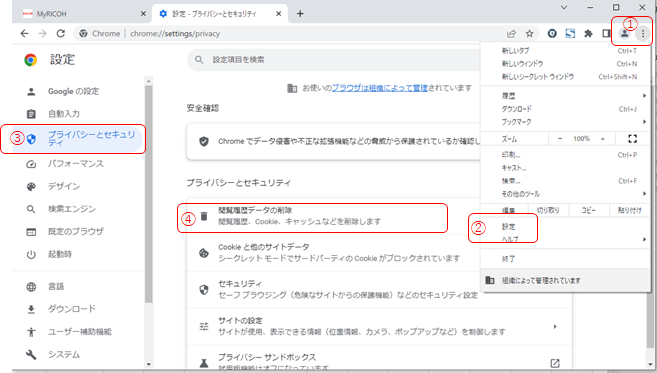
Task: Select デザイン in the sidebar
Action: click(x=64, y=186)
